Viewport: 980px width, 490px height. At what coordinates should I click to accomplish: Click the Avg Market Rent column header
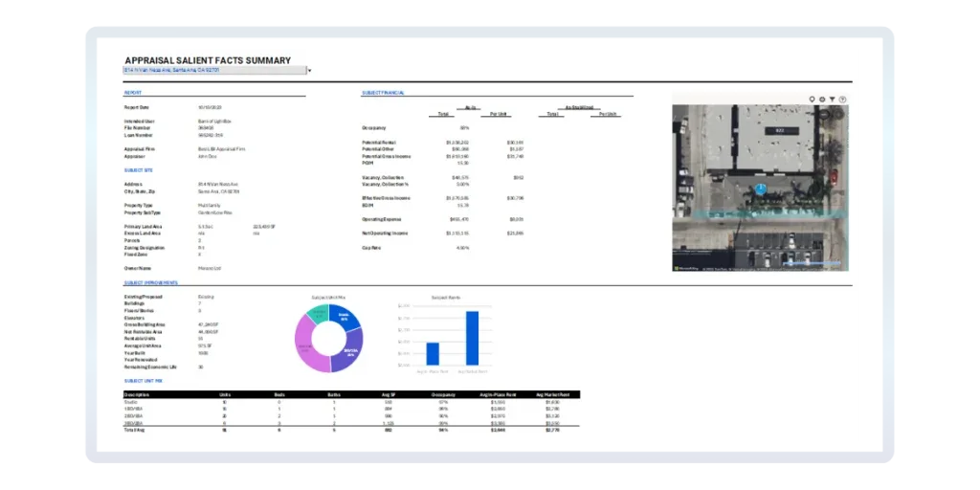552,394
